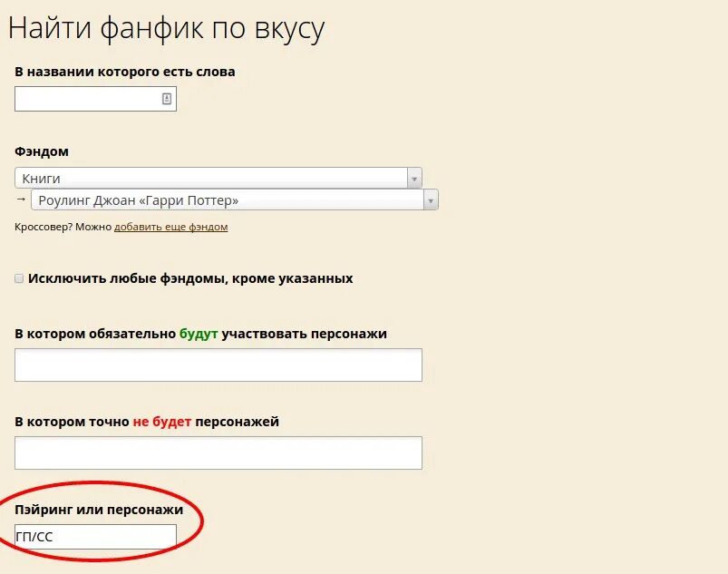Click the Пэйринг или персонажи label
The width and height of the screenshot is (728, 574).
(99, 510)
